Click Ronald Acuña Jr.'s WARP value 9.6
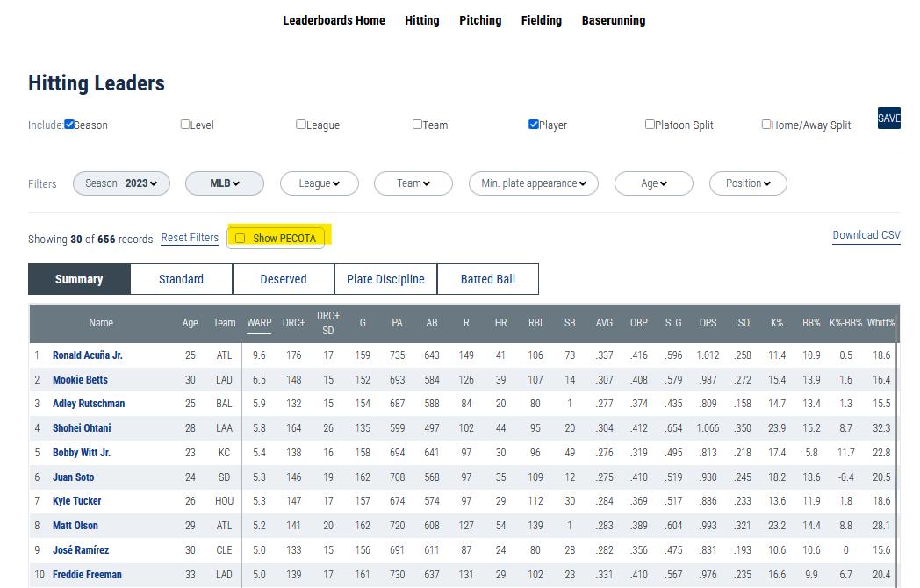The height and width of the screenshot is (588, 920). (x=259, y=355)
